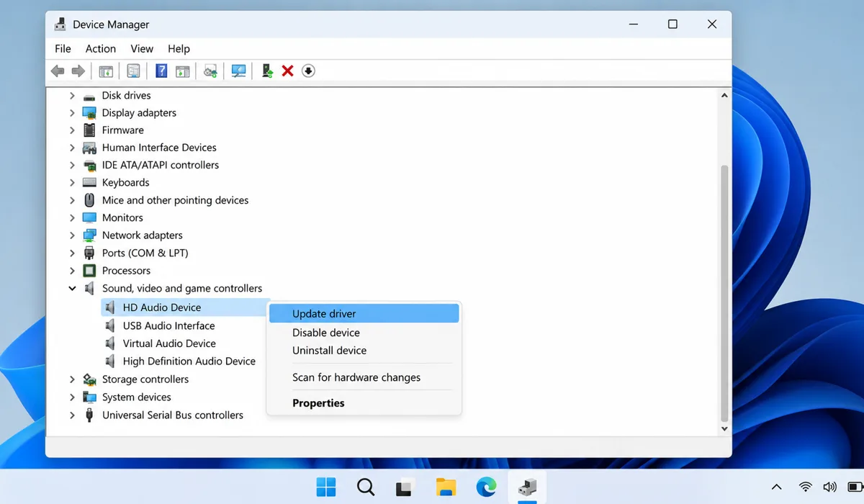
Task: Click the Display adapters category icon
Action: tap(89, 113)
